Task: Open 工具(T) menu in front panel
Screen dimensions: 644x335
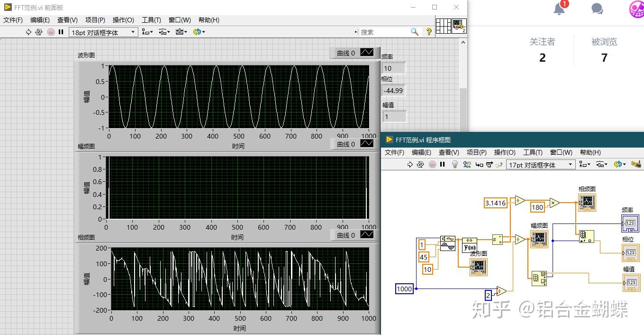Action: (151, 20)
